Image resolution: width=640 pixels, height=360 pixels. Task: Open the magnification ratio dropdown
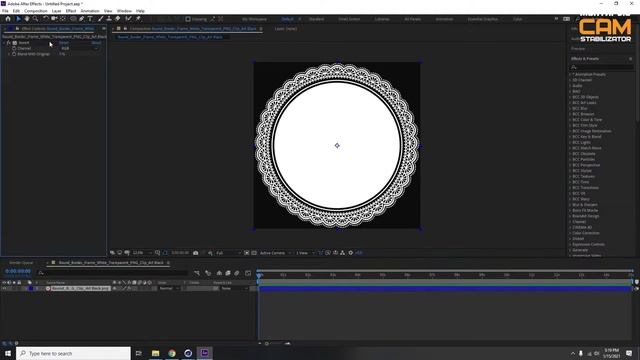(x=142, y=253)
